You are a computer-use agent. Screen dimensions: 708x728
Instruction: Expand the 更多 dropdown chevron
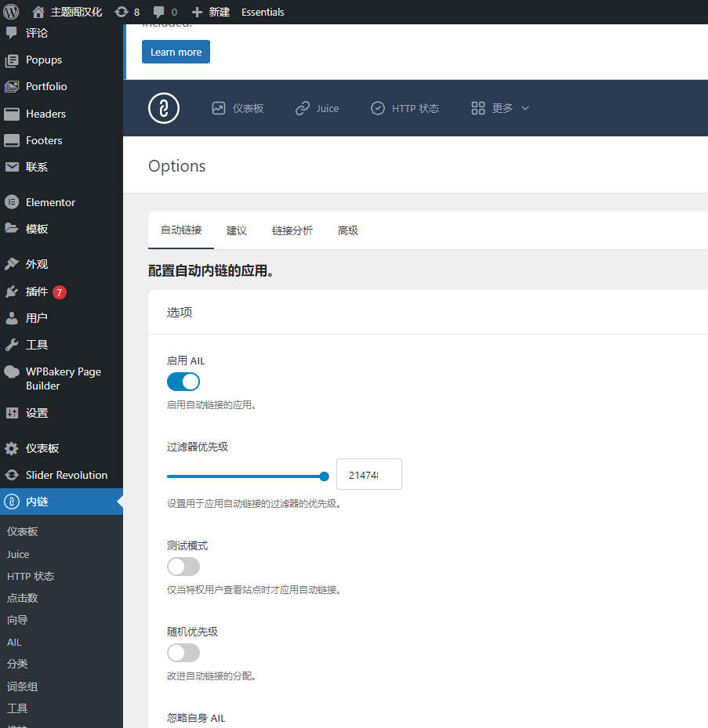(525, 108)
